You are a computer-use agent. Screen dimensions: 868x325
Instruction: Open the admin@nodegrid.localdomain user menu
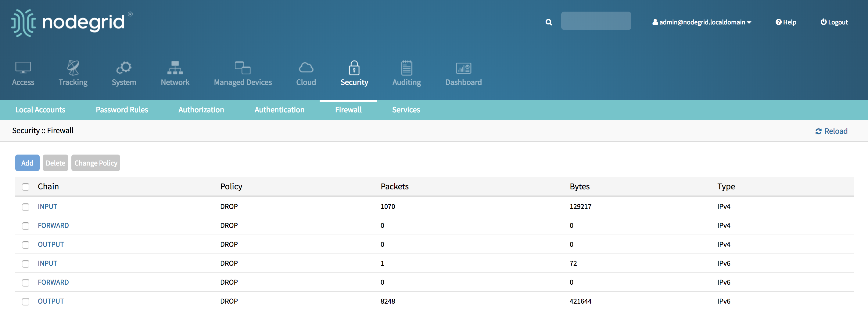[702, 22]
